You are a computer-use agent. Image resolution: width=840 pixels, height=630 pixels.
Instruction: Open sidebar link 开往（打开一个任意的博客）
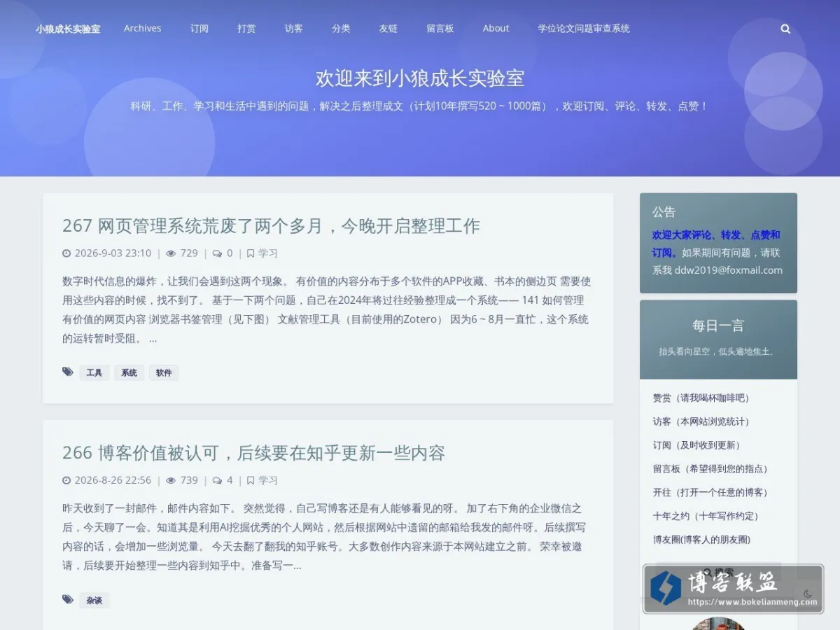(712, 492)
